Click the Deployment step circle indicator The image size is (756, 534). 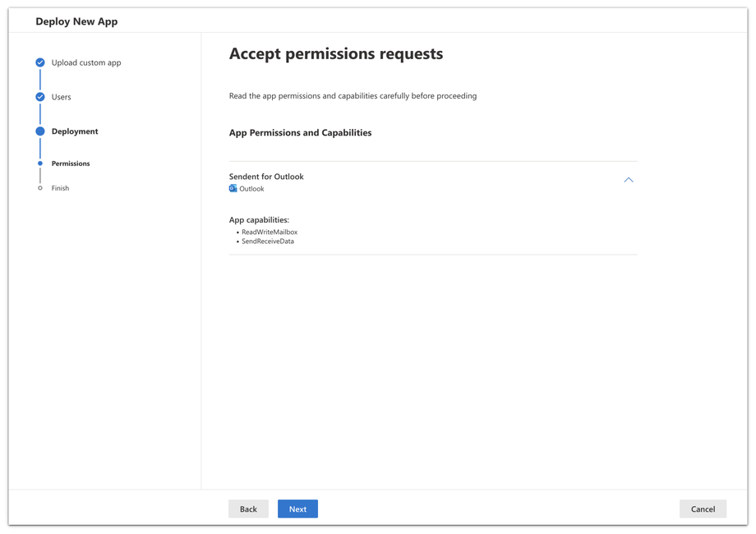pos(40,131)
